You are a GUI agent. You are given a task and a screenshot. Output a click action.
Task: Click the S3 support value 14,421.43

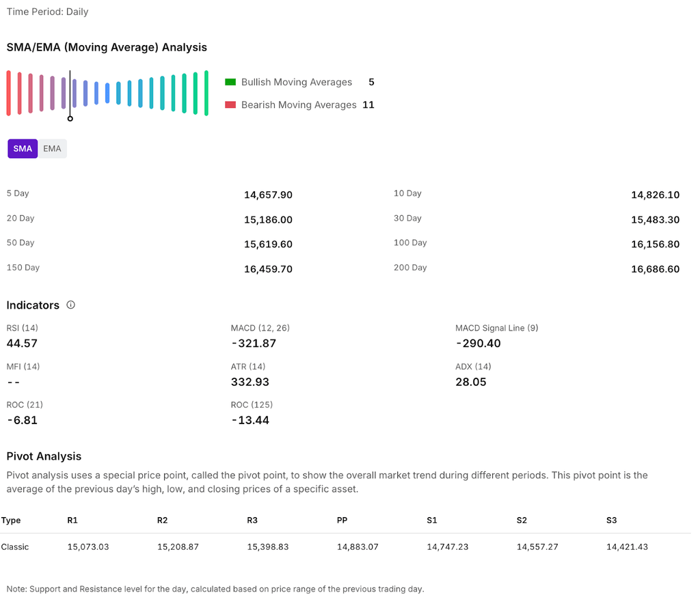627,547
